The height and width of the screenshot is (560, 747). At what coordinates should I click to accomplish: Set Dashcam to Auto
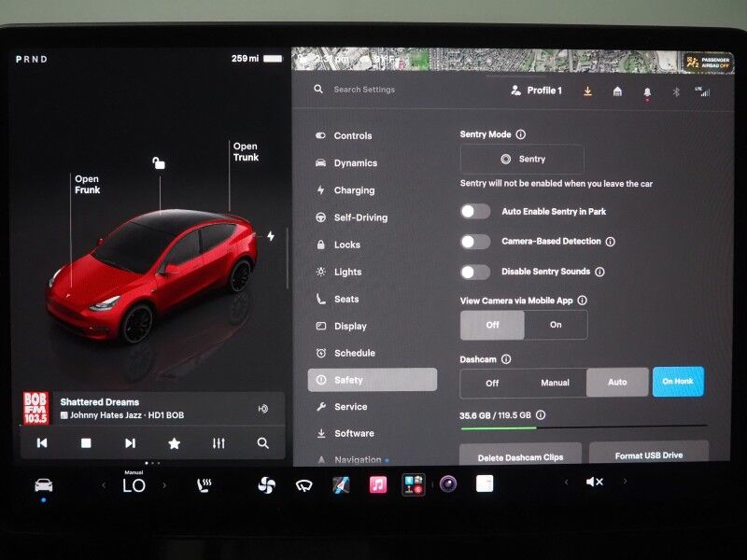point(617,382)
